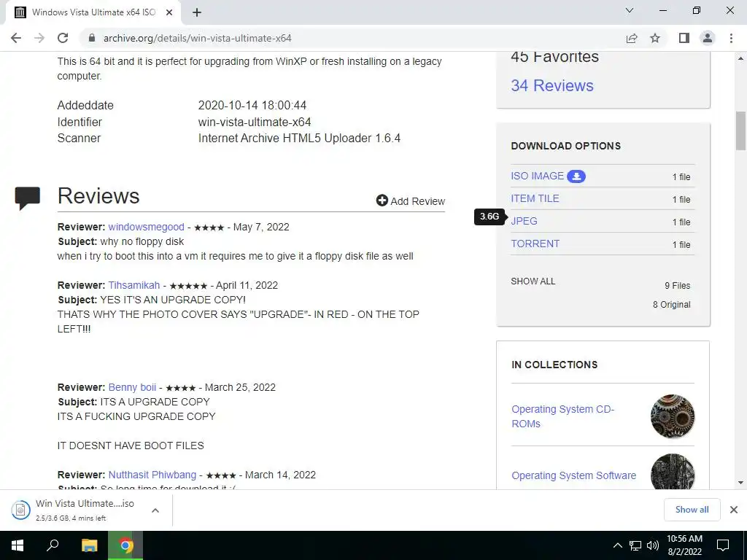Expand the download item options chevron
Image resolution: width=747 pixels, height=560 pixels.
coord(155,510)
